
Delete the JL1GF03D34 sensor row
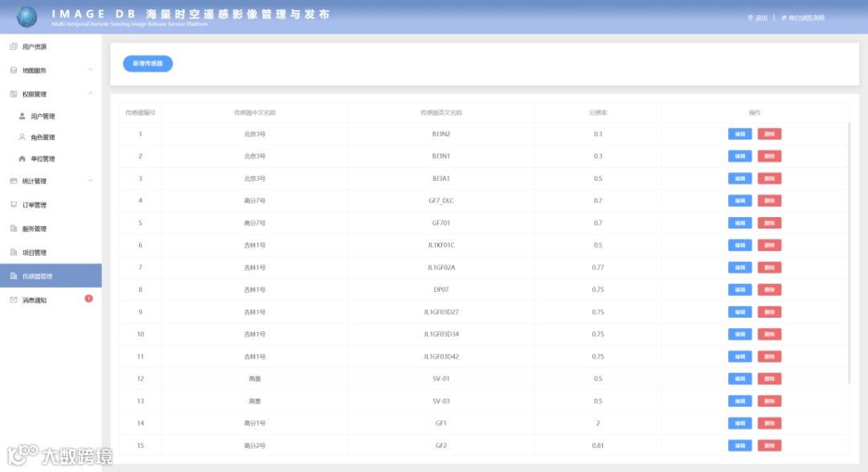[769, 334]
